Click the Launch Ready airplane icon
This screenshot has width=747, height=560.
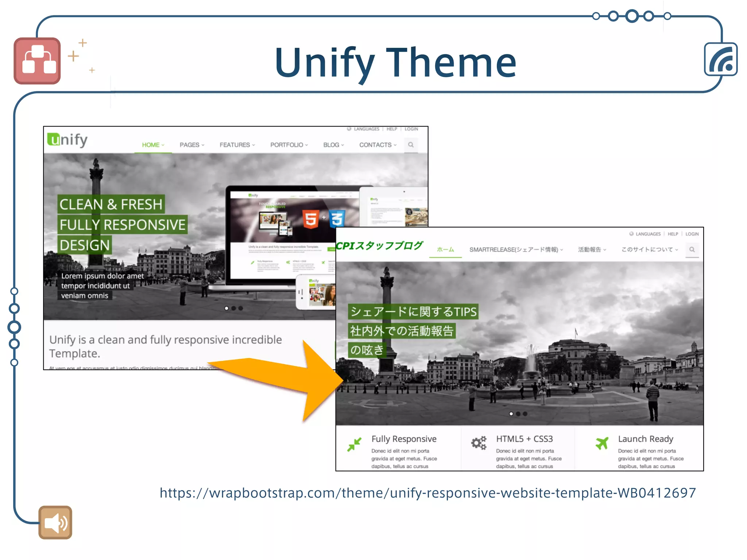(602, 443)
